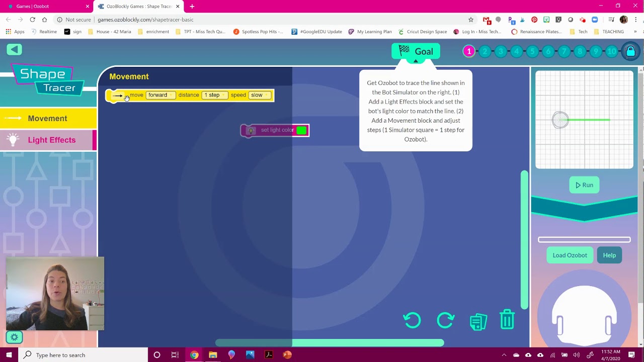Click the workspace vertical scrollbar
This screenshot has width=644, height=362.
(524, 240)
